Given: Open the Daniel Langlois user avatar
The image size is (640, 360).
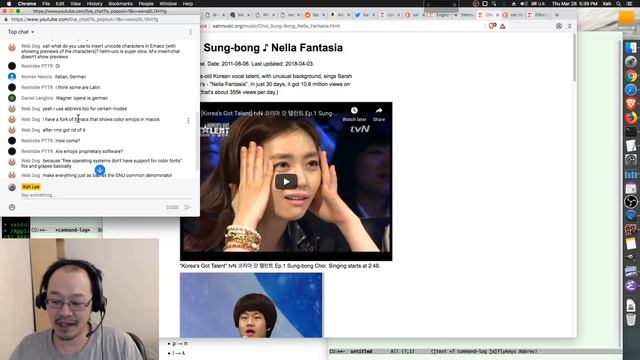Looking at the screenshot, I should click(12, 98).
